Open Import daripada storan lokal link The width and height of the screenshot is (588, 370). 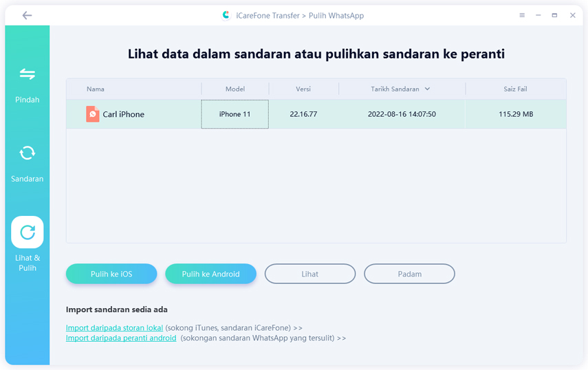(114, 328)
